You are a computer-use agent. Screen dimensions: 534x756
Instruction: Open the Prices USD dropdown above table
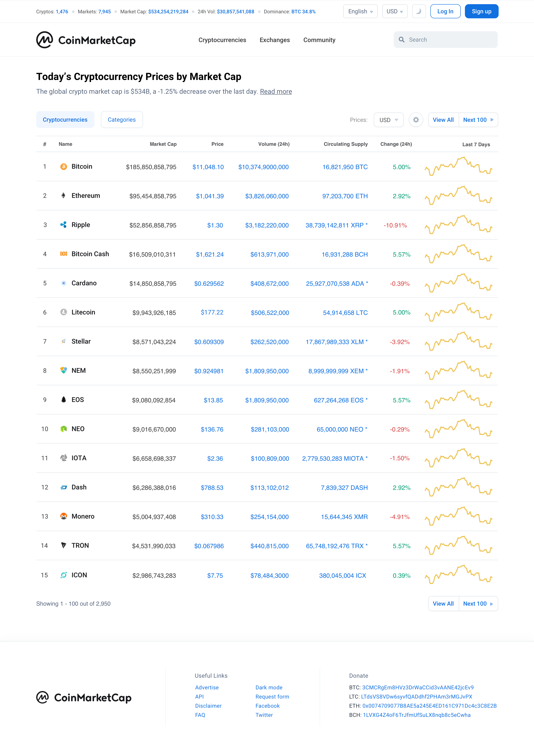[389, 120]
